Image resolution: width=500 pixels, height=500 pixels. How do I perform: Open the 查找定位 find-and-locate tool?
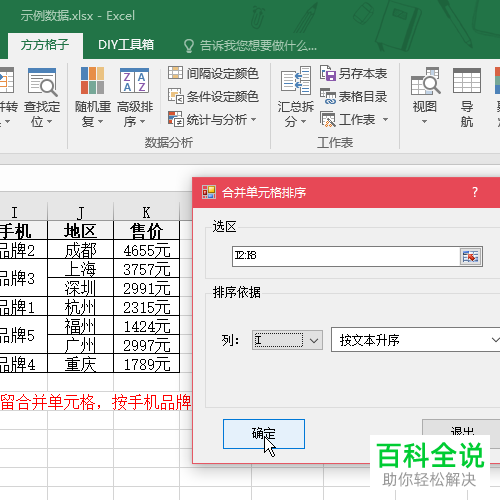pyautogui.click(x=42, y=97)
